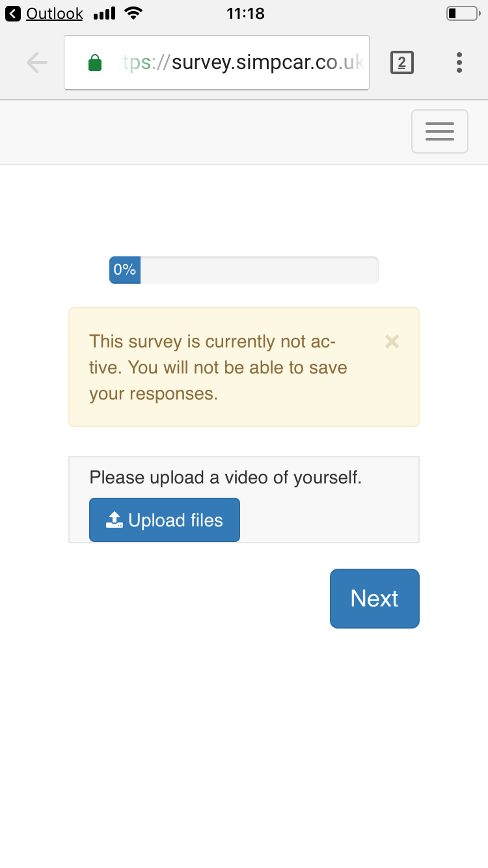Click the 0% progress bar indicator

click(125, 270)
